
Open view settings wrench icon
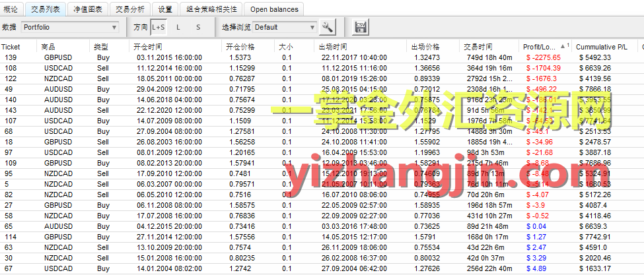[328, 27]
